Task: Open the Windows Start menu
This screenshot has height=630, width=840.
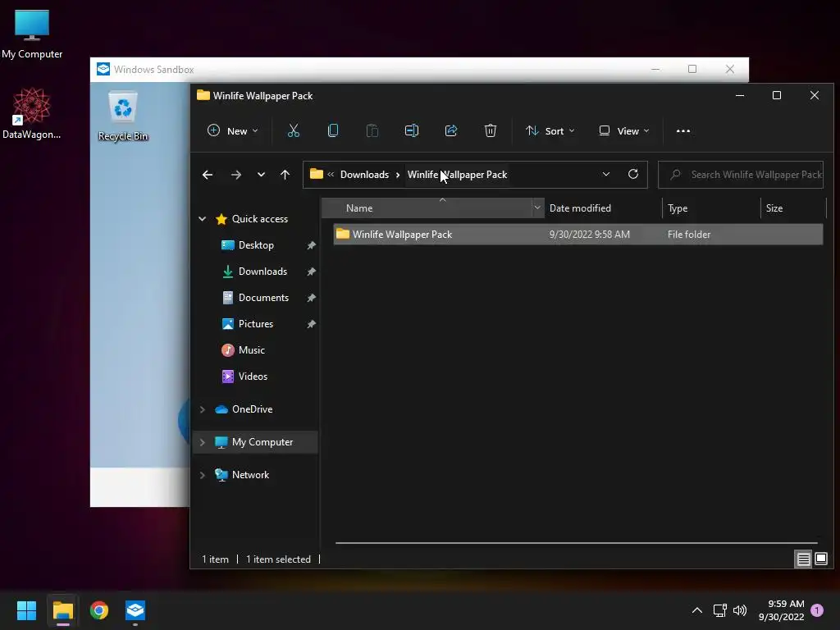Action: click(x=26, y=610)
